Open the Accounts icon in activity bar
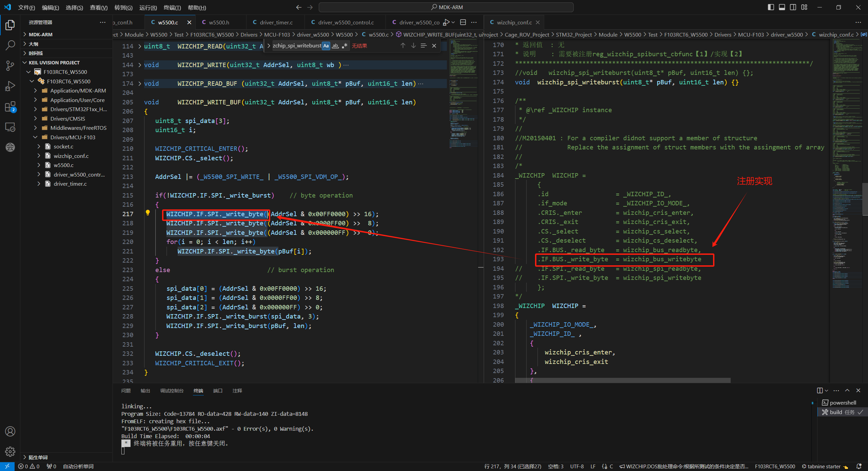This screenshot has height=471, width=868. coord(10,431)
